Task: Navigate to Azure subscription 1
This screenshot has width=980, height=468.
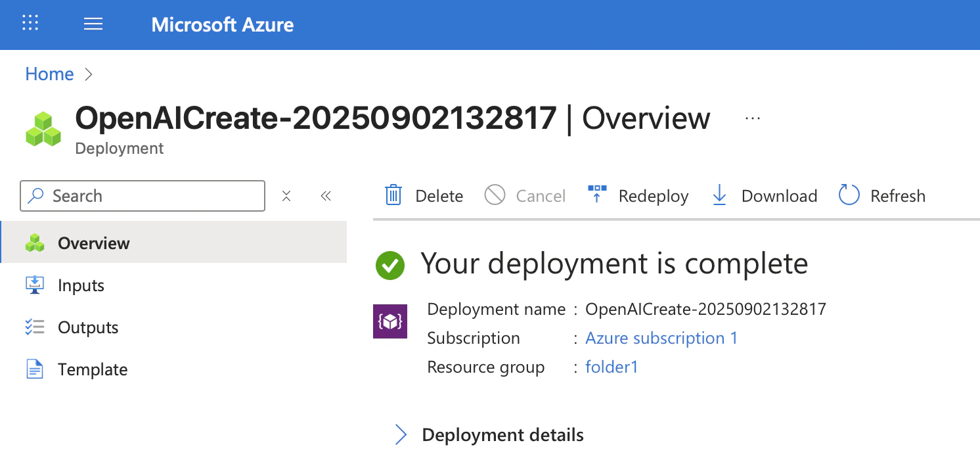Action: point(661,338)
